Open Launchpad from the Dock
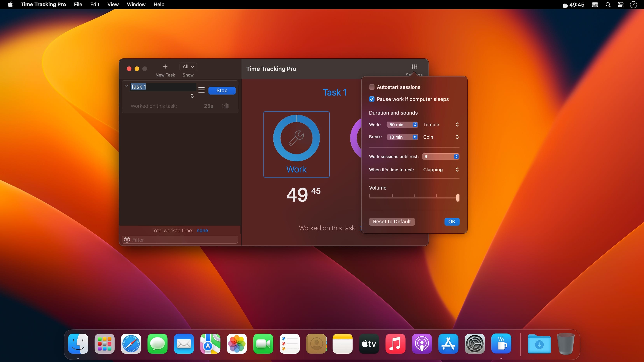This screenshot has width=644, height=362. (x=104, y=344)
